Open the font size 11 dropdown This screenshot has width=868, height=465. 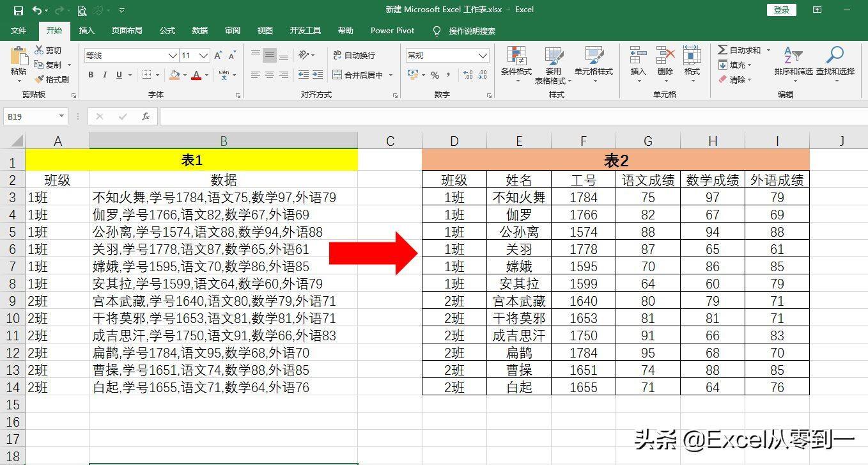coord(204,56)
